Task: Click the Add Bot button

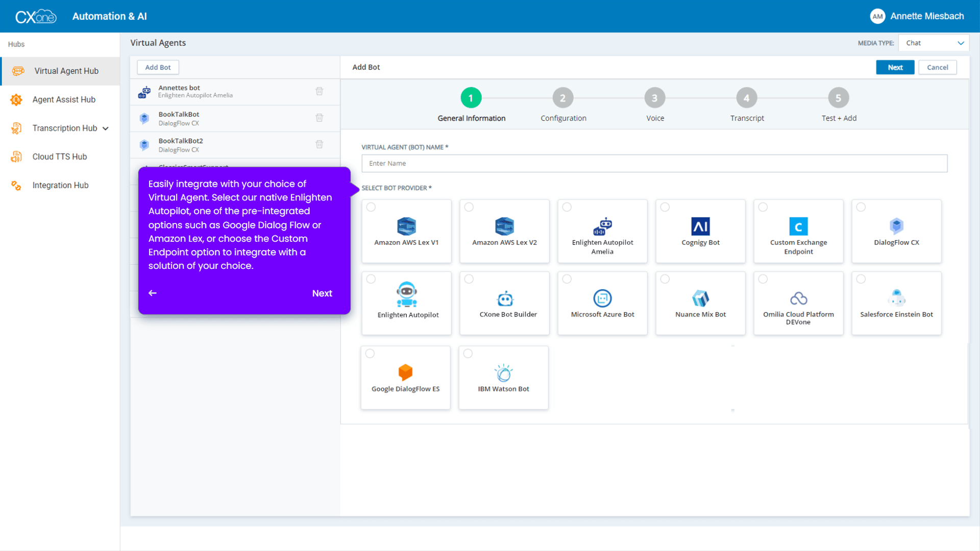Action: 157,67
